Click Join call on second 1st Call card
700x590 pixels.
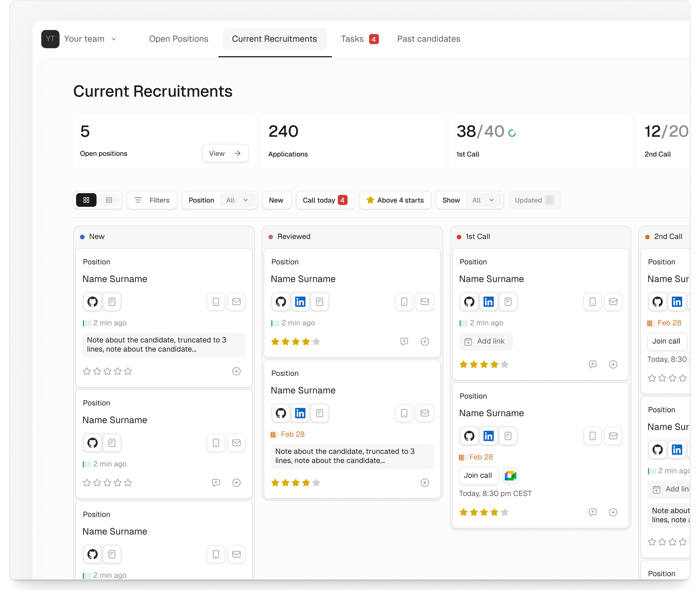click(x=478, y=475)
